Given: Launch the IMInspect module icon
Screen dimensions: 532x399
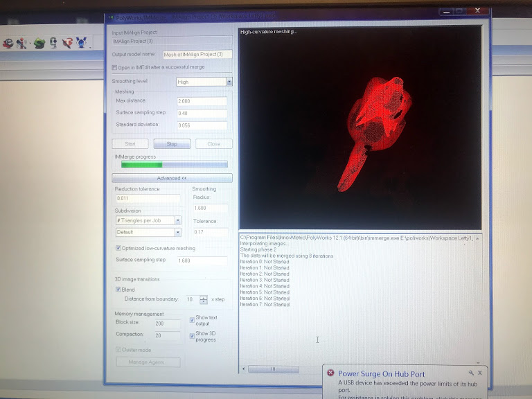Looking at the screenshot, I should [x=21, y=43].
